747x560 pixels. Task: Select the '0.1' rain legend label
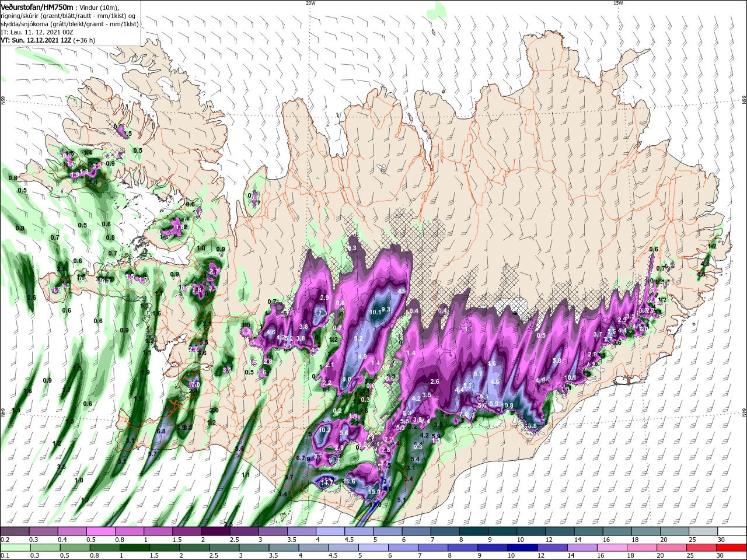pos(4,556)
